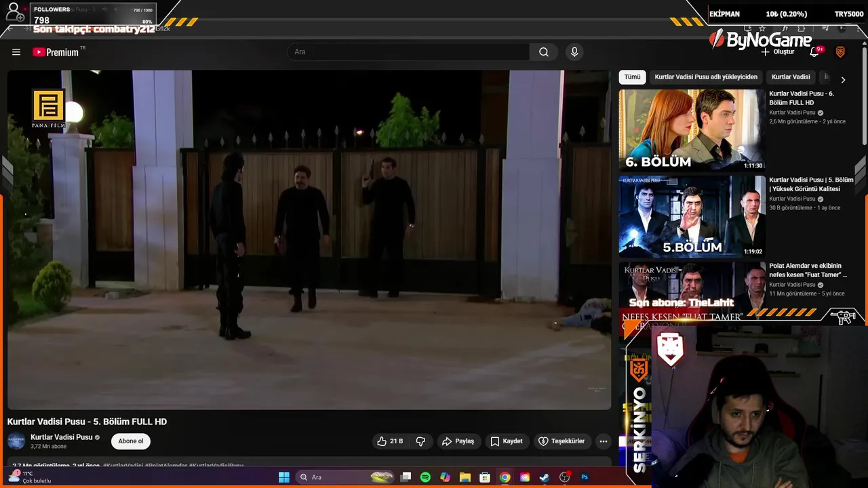This screenshot has height=488, width=868.
Task: Share video with Paylaş button
Action: coord(458,441)
